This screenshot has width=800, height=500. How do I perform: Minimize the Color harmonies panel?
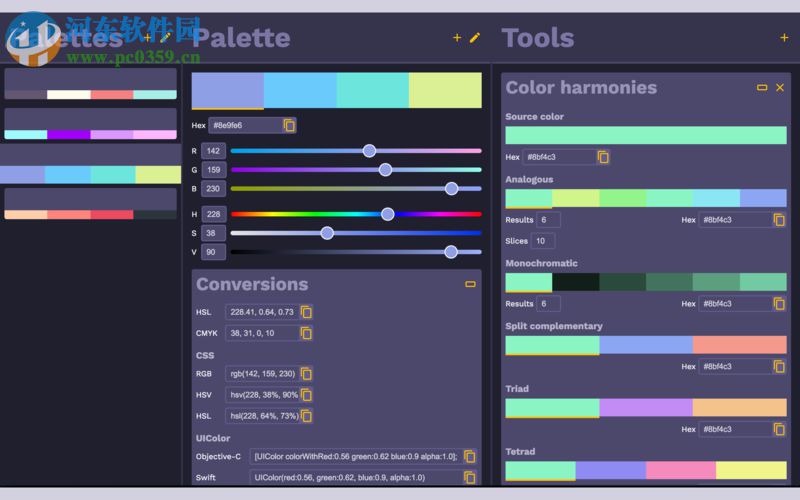[x=762, y=88]
